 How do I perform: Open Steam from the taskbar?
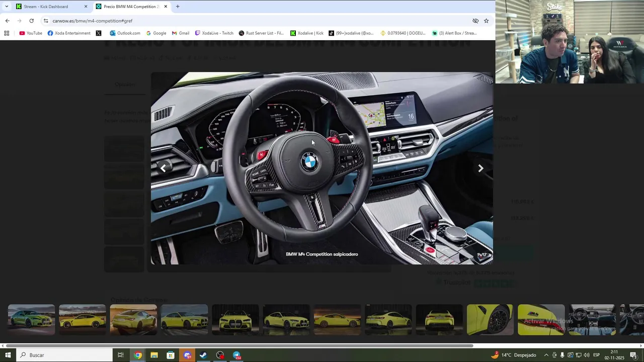coord(203,355)
